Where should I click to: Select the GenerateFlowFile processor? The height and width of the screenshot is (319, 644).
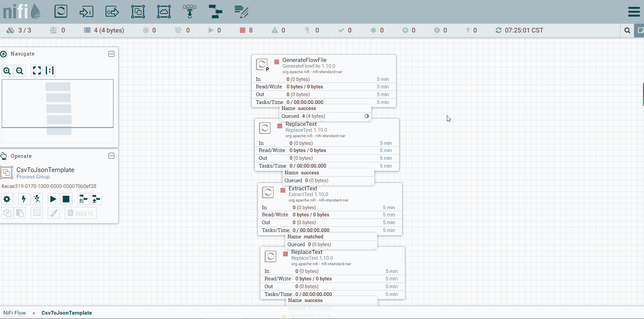point(324,81)
